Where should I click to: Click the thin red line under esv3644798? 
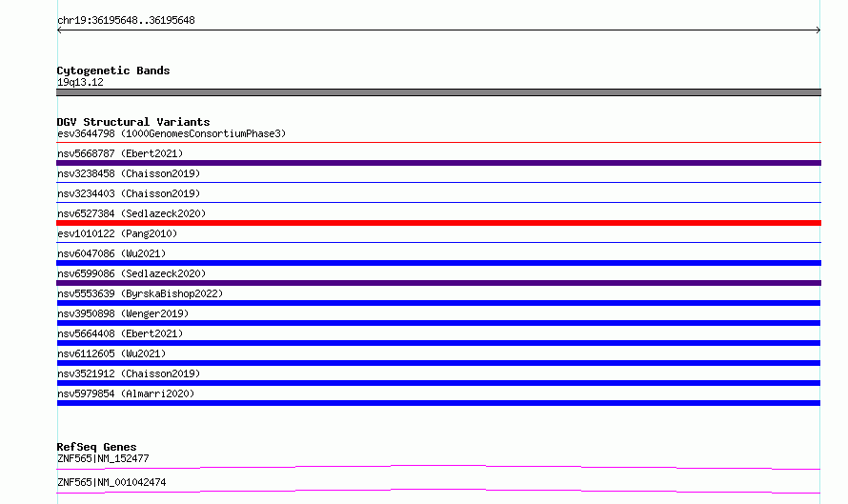[438, 142]
